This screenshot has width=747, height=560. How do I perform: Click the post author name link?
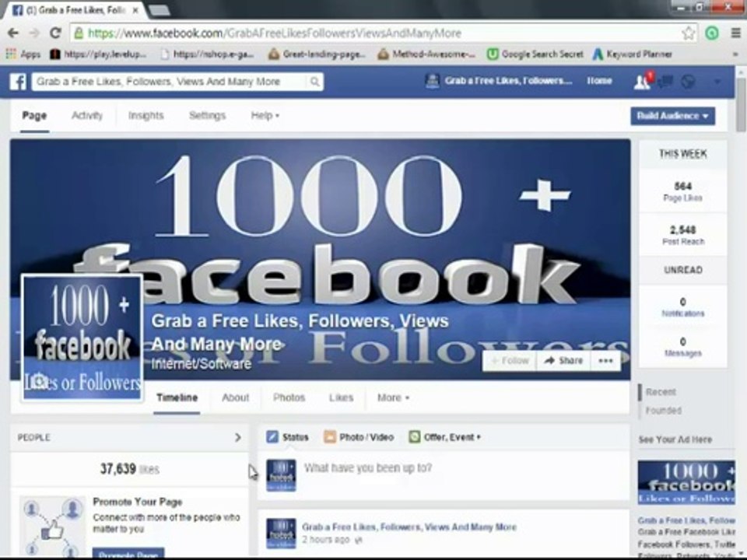409,527
